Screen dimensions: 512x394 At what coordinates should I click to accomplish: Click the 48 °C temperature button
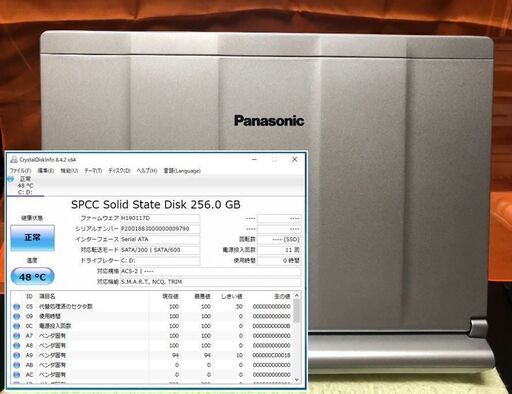(32, 277)
